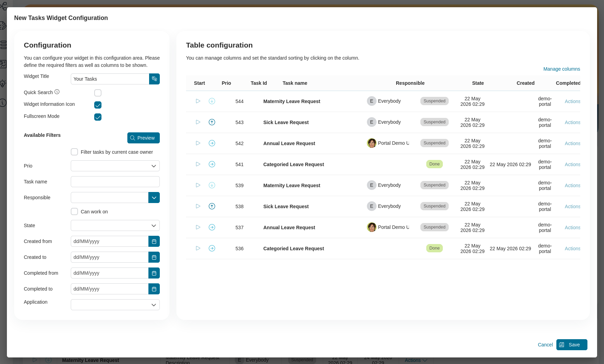The image size is (604, 364).
Task: Expand the Responsible dropdown arrow
Action: click(154, 198)
